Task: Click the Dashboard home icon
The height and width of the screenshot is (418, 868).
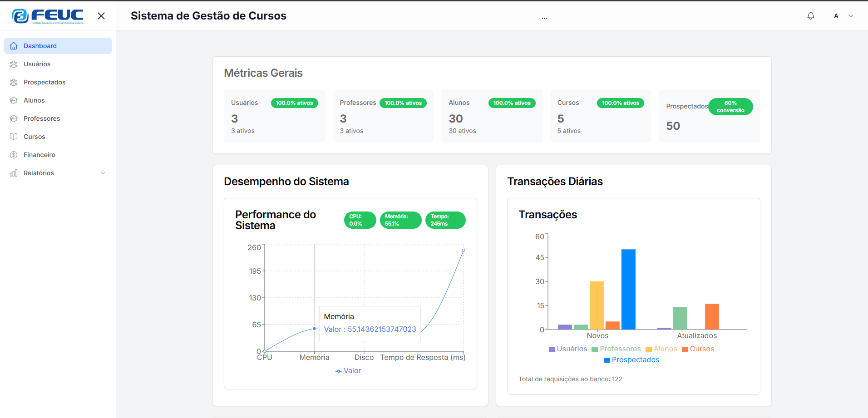Action: pyautogui.click(x=14, y=46)
